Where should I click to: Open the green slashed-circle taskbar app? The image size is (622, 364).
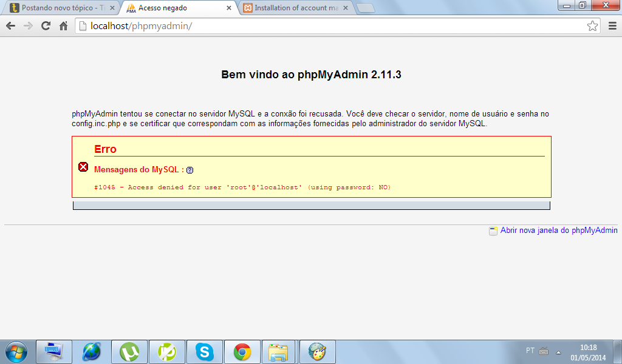(x=167, y=352)
